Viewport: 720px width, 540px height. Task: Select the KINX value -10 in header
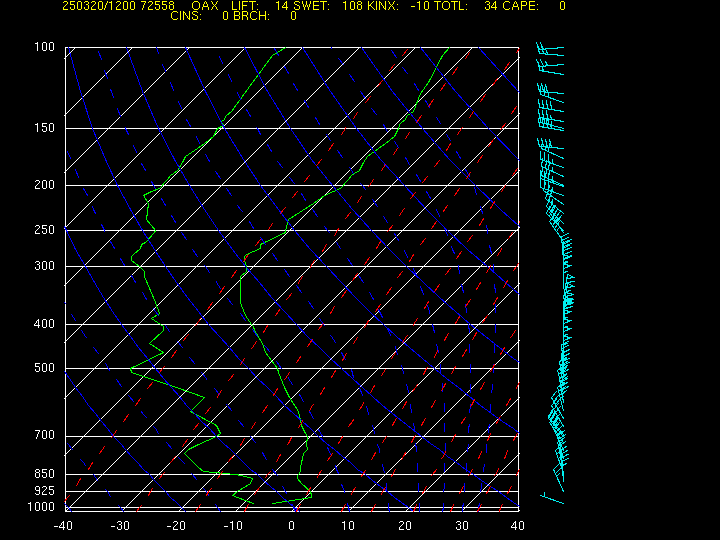tap(419, 6)
